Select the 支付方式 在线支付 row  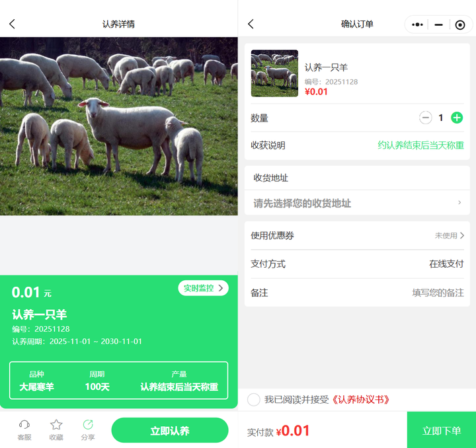[357, 264]
